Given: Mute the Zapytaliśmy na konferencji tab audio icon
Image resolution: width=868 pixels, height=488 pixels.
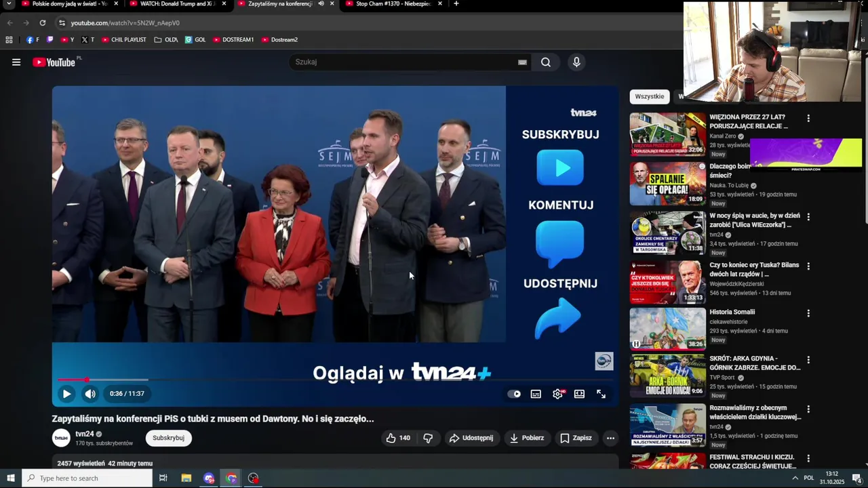Looking at the screenshot, I should pos(321,3).
